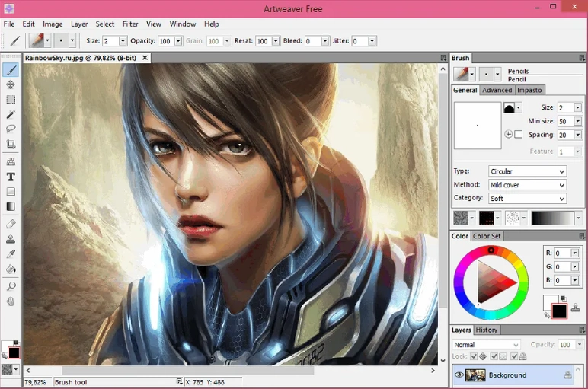Switch to the Advanced brush tab

[x=497, y=90]
